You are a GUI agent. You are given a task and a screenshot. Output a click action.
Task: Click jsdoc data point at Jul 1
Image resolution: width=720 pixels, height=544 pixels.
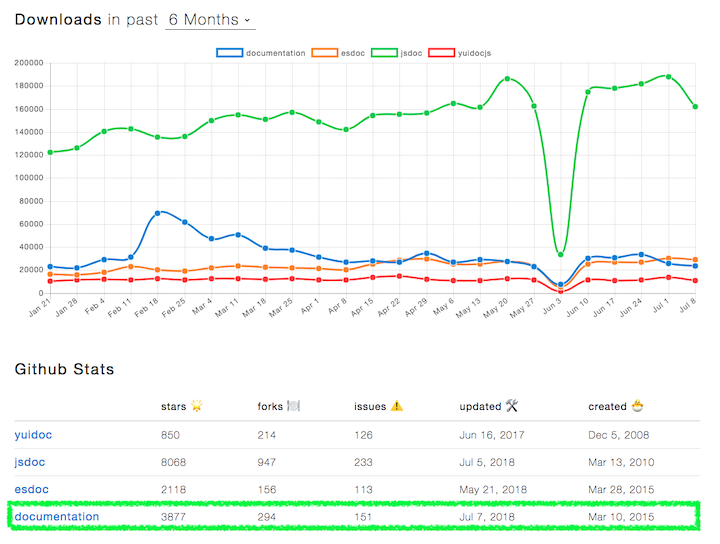click(669, 77)
